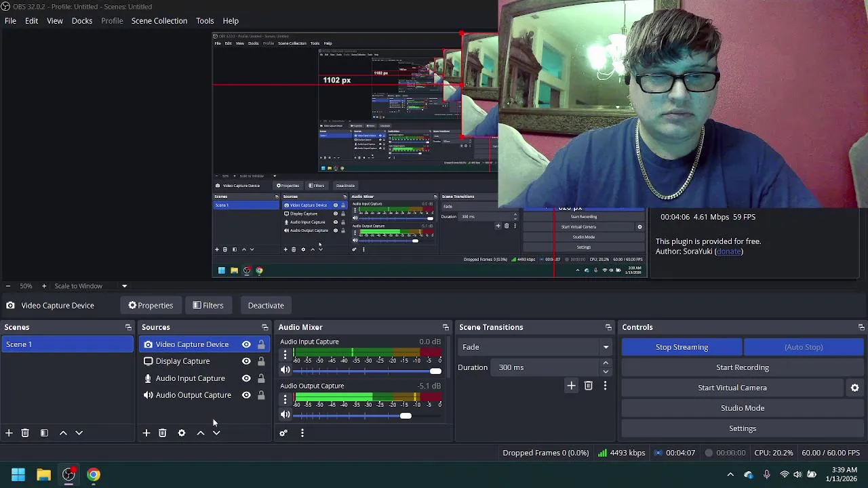Move the selected source up

coord(201,432)
